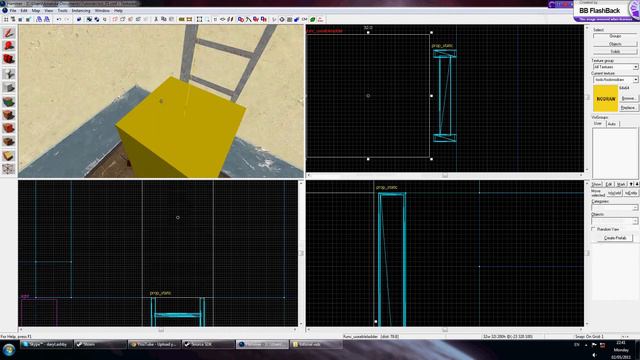Click the Cut toolbar icon
This screenshot has height=360, width=640.
coord(156,19)
